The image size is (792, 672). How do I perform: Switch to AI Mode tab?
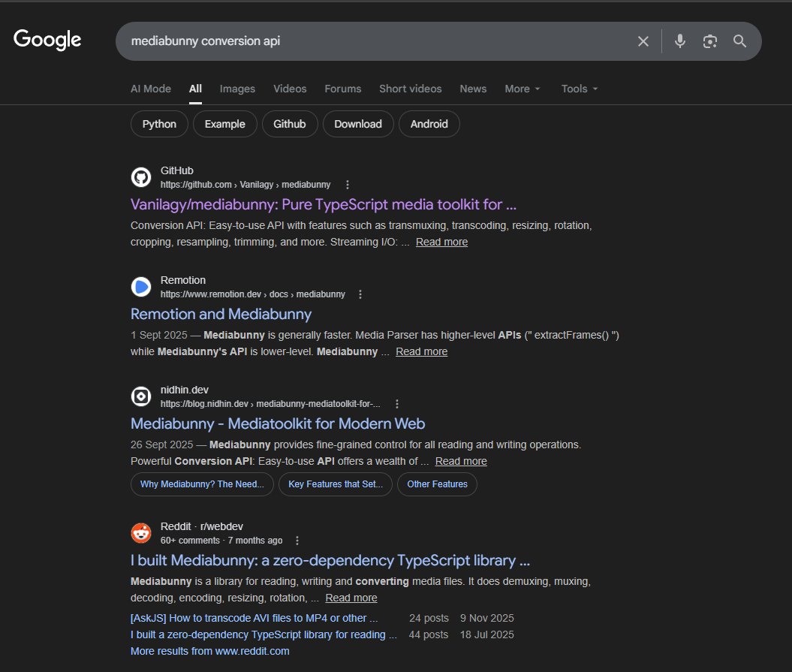pos(151,89)
